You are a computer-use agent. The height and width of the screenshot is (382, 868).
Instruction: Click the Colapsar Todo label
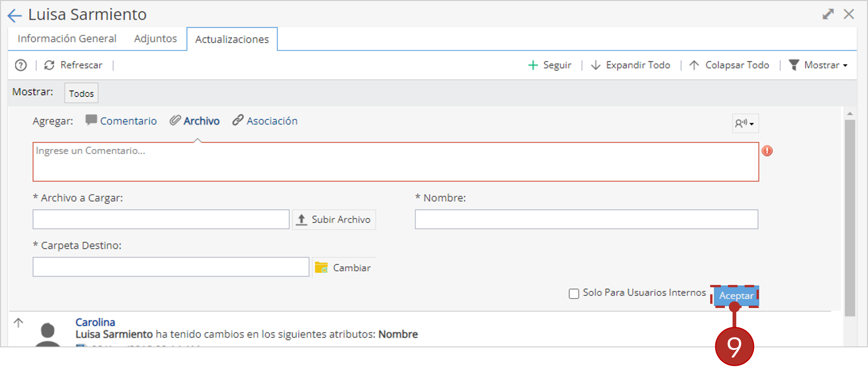pos(737,65)
